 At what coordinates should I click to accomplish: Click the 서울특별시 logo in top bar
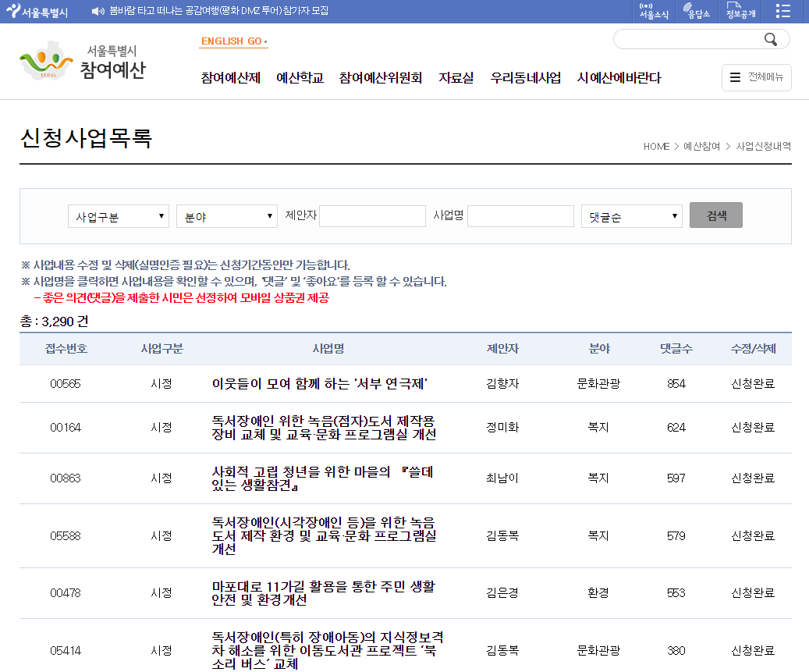[37, 11]
